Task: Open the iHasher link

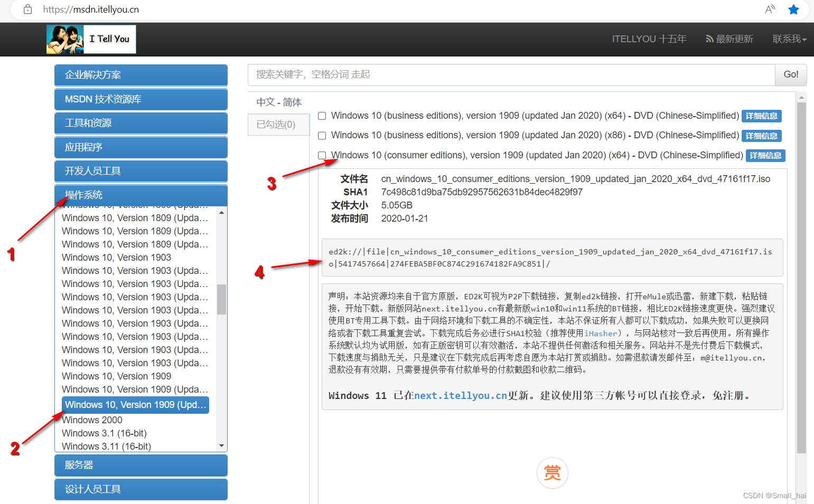Action: pyautogui.click(x=601, y=334)
